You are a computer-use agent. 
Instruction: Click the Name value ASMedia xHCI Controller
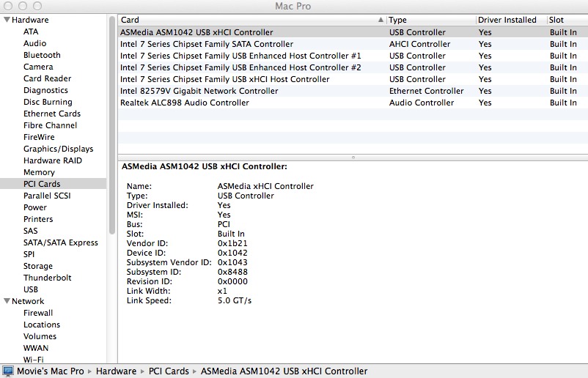(x=265, y=186)
